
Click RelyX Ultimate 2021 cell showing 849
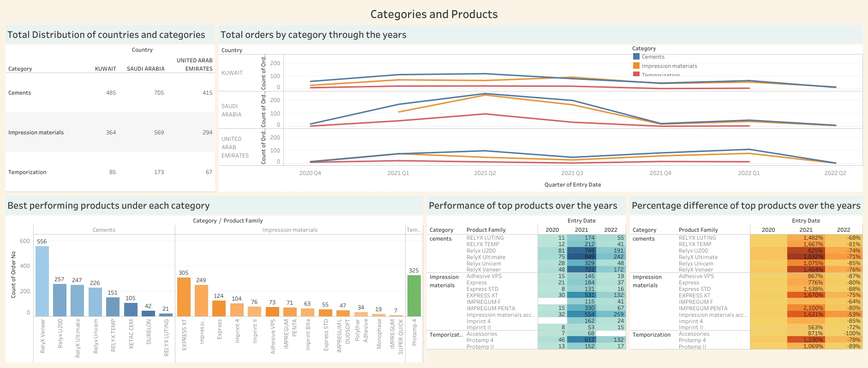pyautogui.click(x=581, y=257)
